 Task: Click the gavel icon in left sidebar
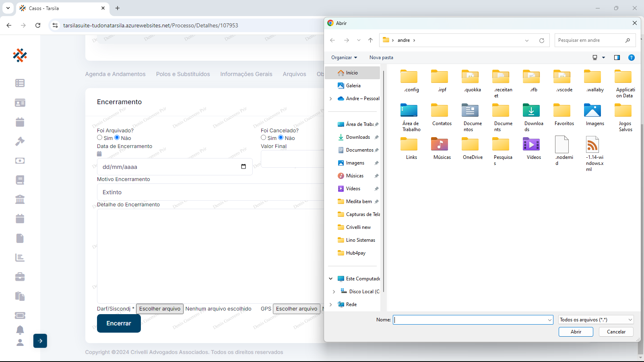coord(20,141)
